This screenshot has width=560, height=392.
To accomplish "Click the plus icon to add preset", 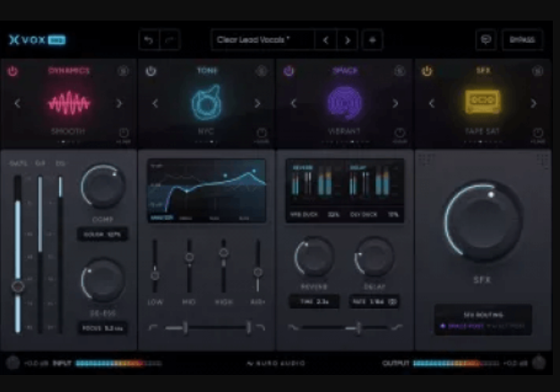I will pyautogui.click(x=373, y=40).
